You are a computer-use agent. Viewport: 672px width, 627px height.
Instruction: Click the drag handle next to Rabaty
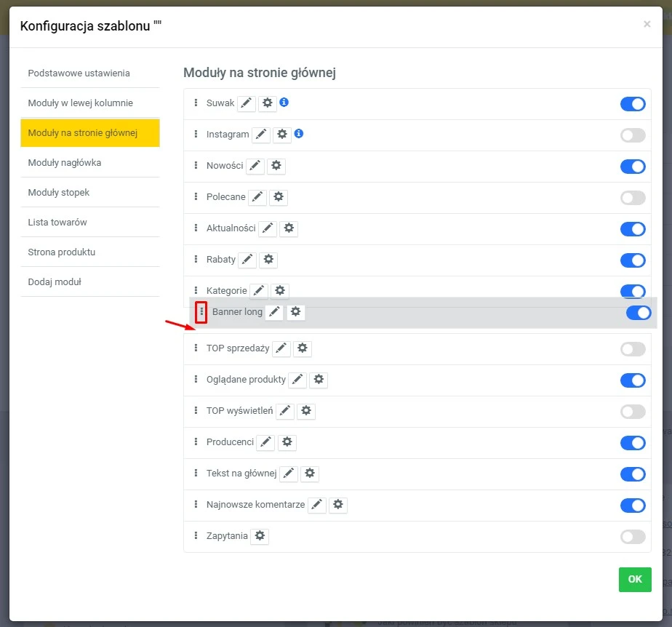(x=196, y=259)
